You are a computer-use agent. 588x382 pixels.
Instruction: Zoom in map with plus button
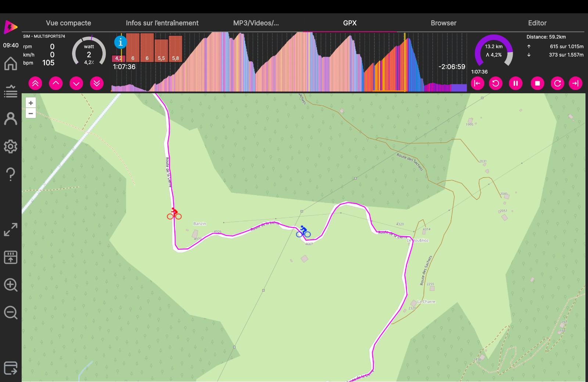click(31, 103)
